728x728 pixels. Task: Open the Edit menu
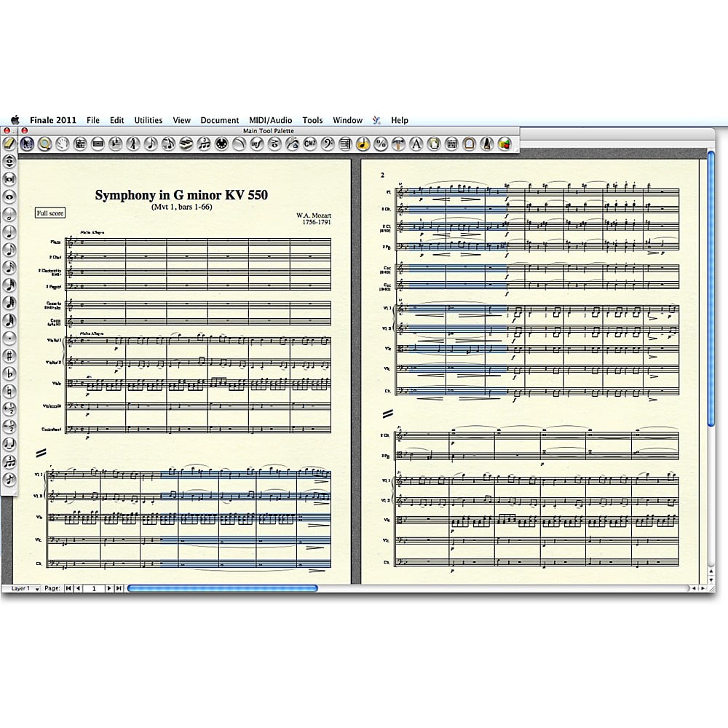coord(116,120)
